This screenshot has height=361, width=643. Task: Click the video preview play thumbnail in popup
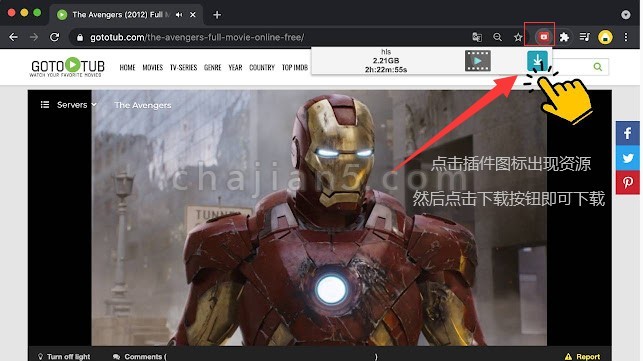point(478,61)
